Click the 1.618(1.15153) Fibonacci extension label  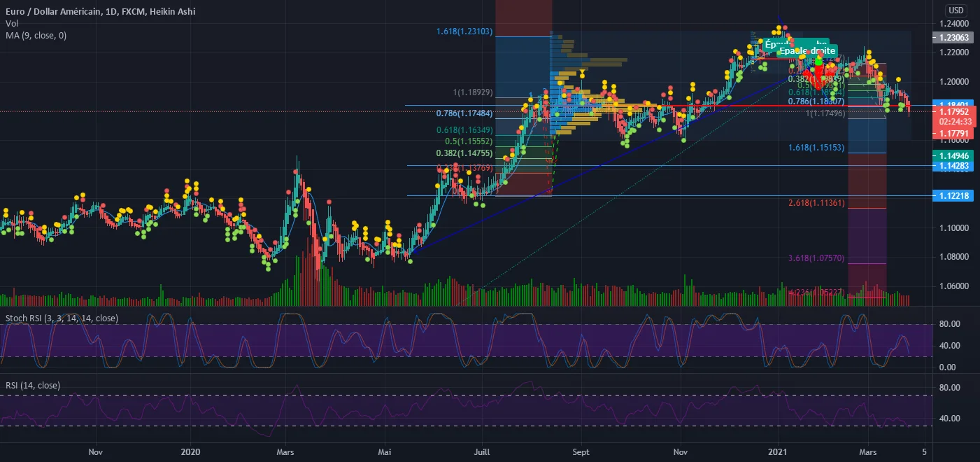point(817,148)
